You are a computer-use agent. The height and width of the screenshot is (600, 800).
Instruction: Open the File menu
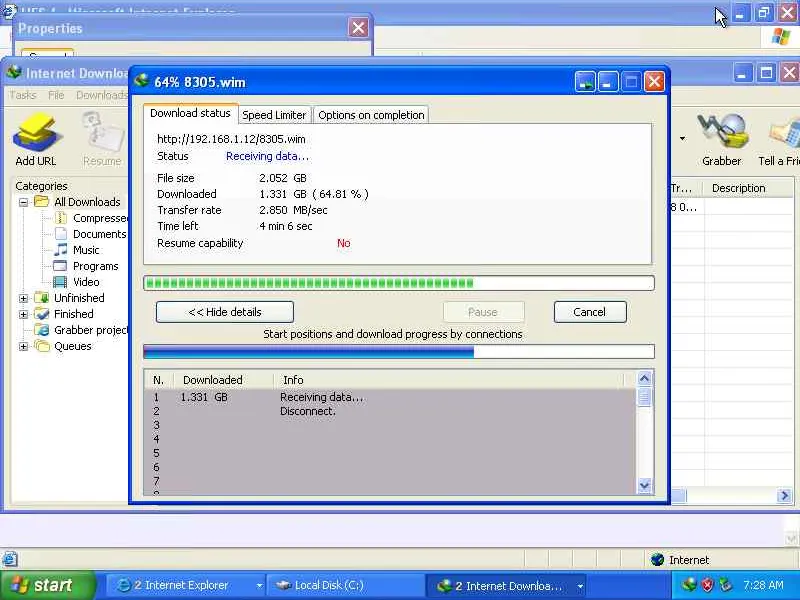[x=56, y=95]
